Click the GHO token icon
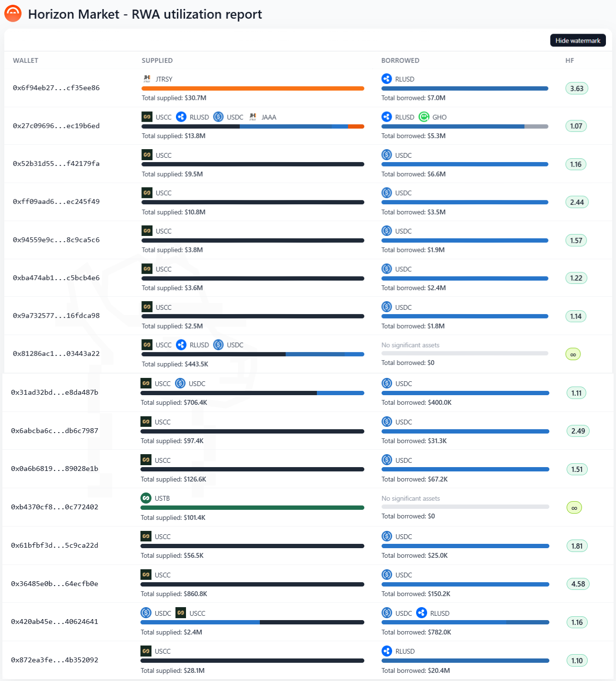The height and width of the screenshot is (681, 616). (424, 117)
